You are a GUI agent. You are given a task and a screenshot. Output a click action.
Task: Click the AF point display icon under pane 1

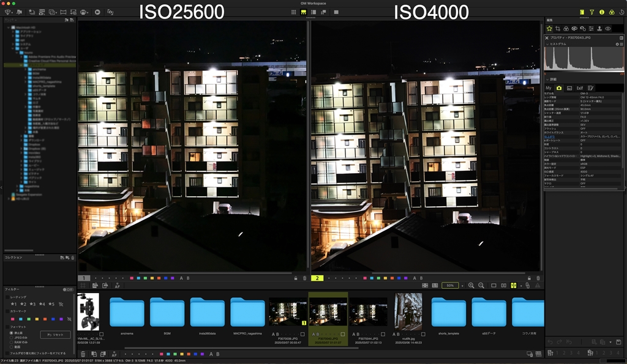pyautogui.click(x=117, y=286)
